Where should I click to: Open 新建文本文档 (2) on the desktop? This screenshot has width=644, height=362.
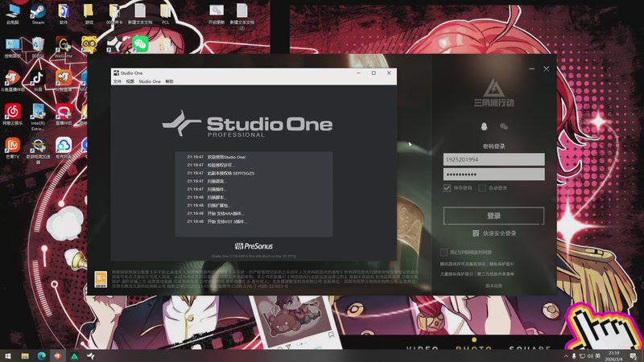point(242,16)
